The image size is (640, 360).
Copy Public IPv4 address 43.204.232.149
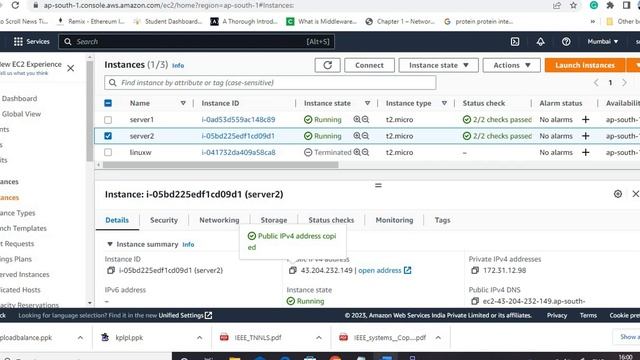[x=293, y=270]
